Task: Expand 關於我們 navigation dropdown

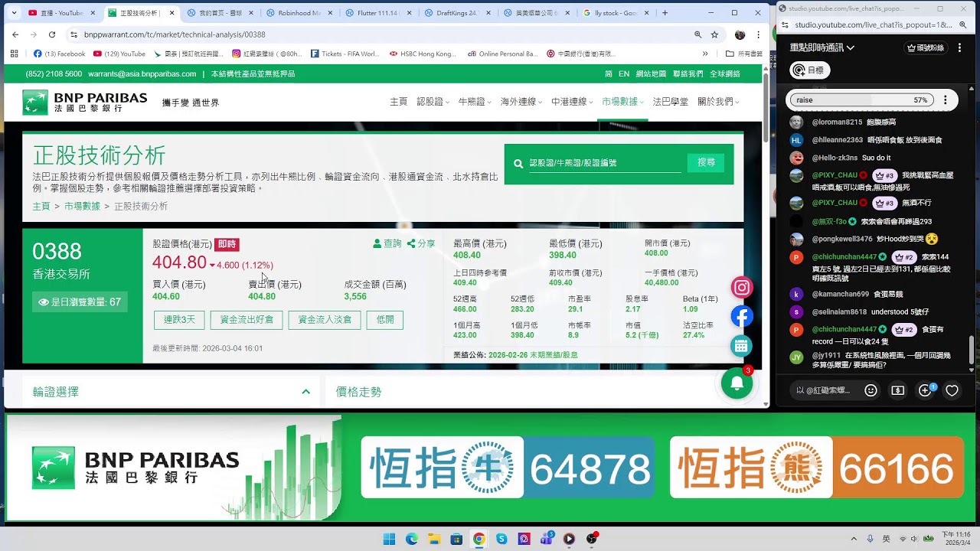Action: pyautogui.click(x=718, y=102)
